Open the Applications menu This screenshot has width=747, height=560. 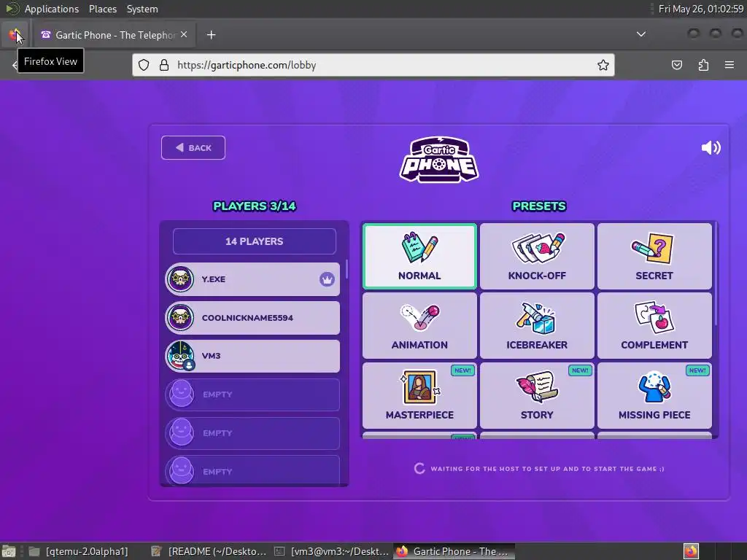(x=52, y=9)
